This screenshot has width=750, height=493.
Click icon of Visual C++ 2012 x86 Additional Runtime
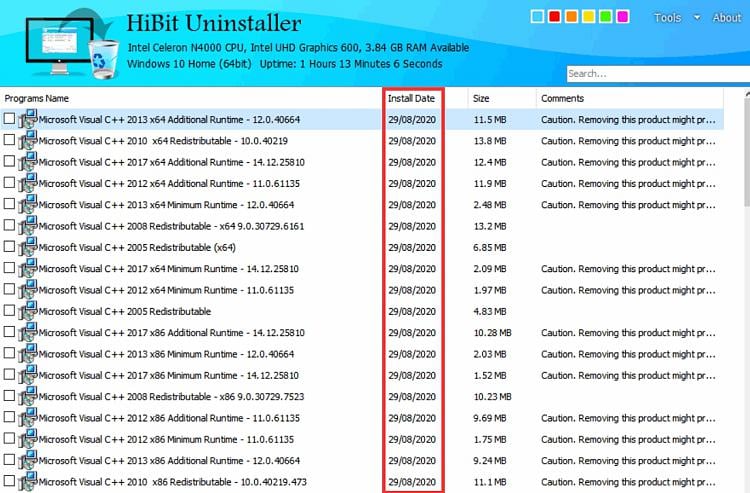pyautogui.click(x=28, y=417)
